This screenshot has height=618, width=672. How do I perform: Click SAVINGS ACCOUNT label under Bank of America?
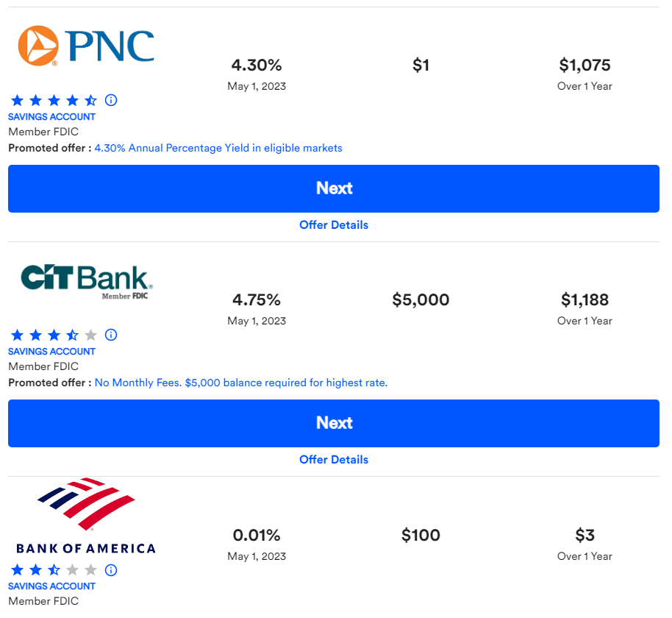[x=52, y=586]
